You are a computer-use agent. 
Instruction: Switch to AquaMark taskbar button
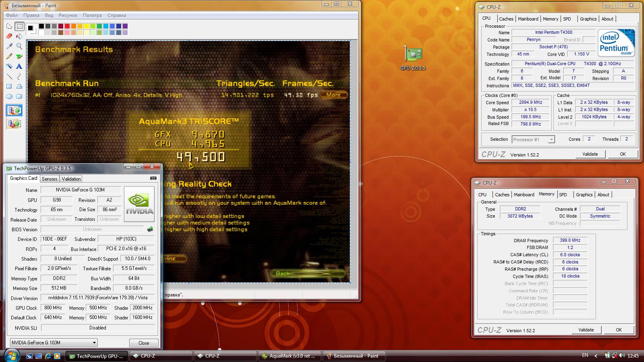[x=290, y=356]
